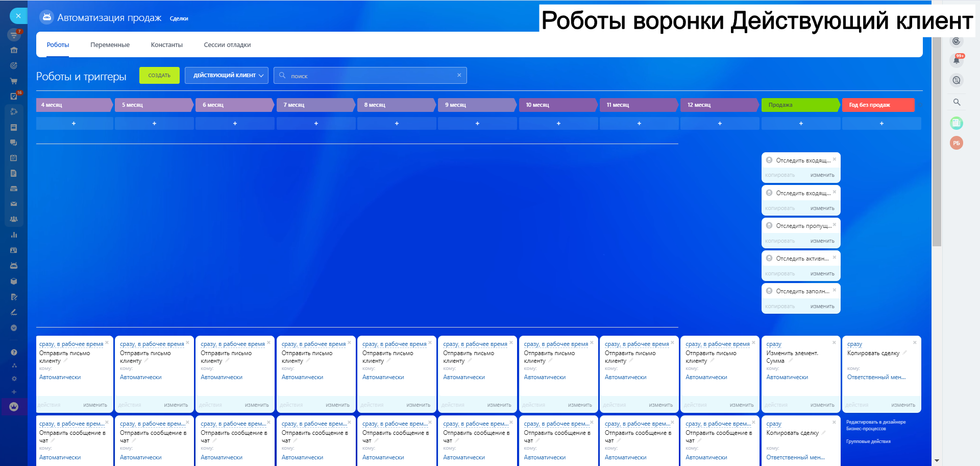The height and width of the screenshot is (466, 980).
Task: Open the Групповые действия link
Action: (868, 441)
